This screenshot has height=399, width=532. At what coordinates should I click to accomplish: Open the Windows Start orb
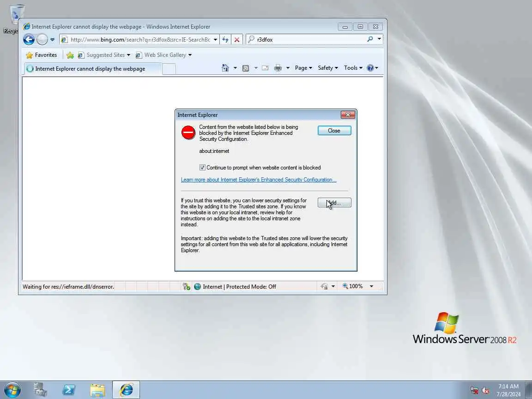click(12, 390)
